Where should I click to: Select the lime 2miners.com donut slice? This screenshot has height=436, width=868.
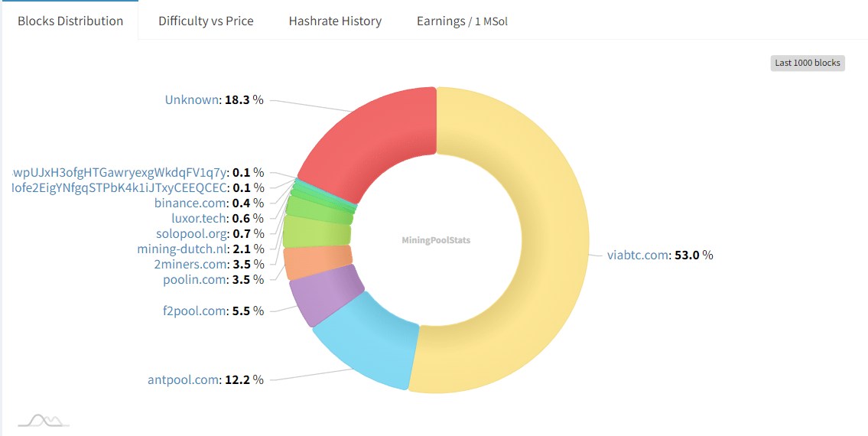point(316,231)
